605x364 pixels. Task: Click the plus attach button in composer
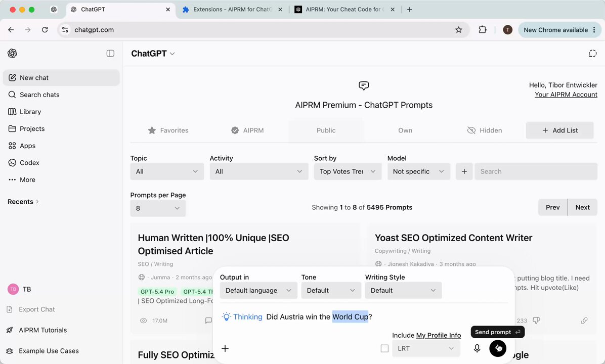click(x=225, y=348)
